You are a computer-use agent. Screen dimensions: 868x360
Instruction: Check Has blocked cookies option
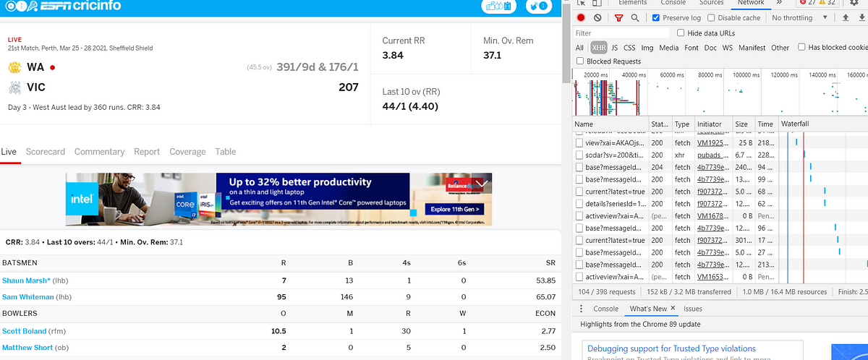tap(801, 47)
